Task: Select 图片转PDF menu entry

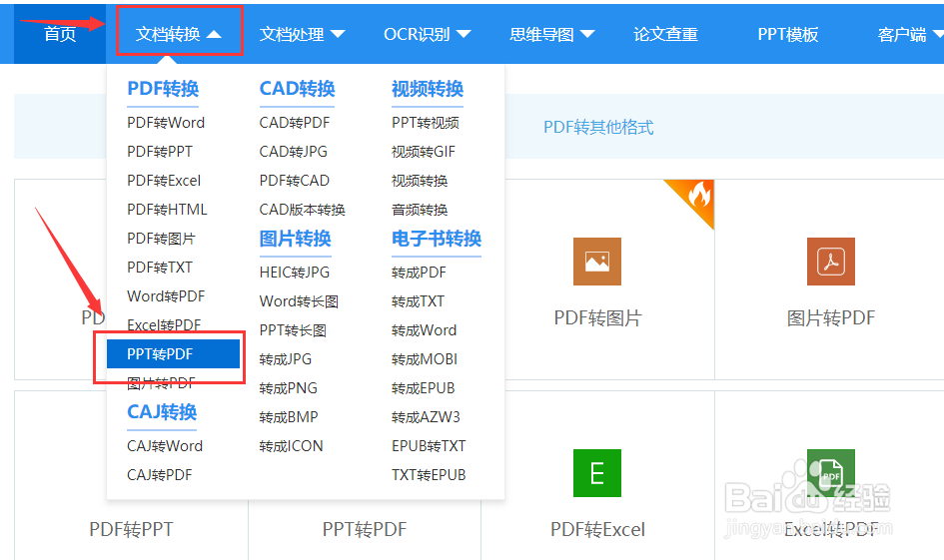Action: (x=161, y=382)
